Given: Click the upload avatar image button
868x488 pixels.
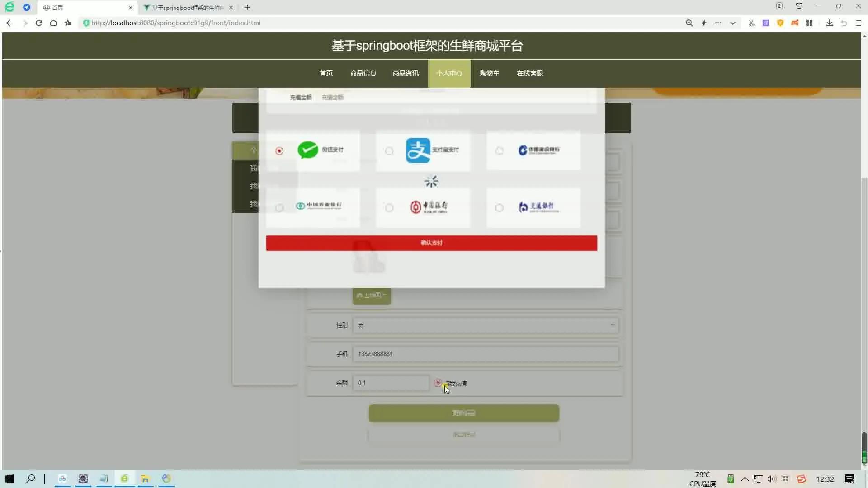Looking at the screenshot, I should tap(371, 295).
